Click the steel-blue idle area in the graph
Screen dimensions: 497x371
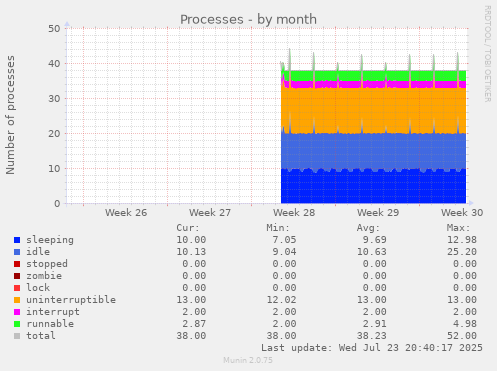point(373,151)
